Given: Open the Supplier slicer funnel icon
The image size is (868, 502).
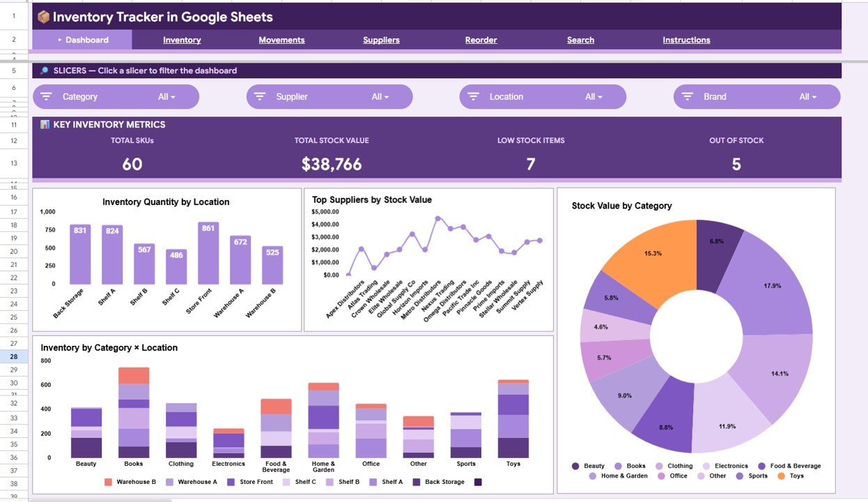Looking at the screenshot, I should click(260, 96).
